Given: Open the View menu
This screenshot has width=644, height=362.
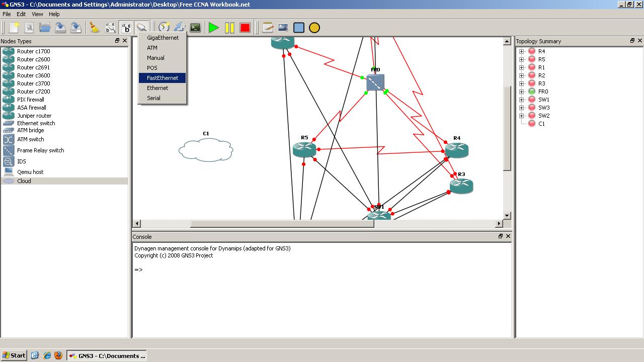Looking at the screenshot, I should point(37,14).
